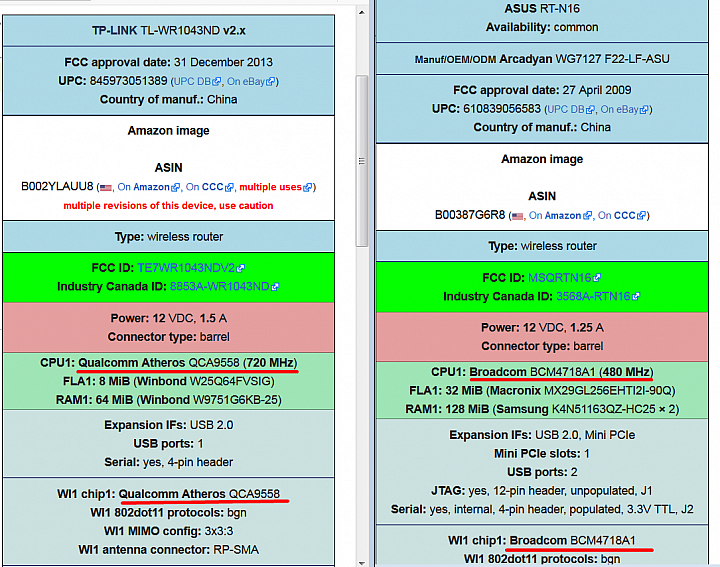Open UPC DB link for ASUS UPC
The image size is (720, 567).
click(x=571, y=109)
